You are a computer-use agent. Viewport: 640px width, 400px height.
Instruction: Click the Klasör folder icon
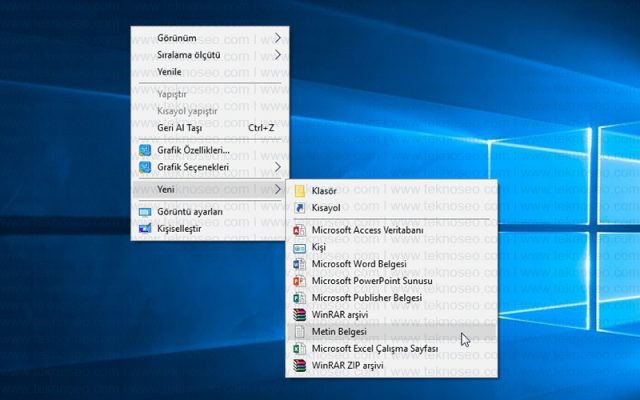(300, 191)
